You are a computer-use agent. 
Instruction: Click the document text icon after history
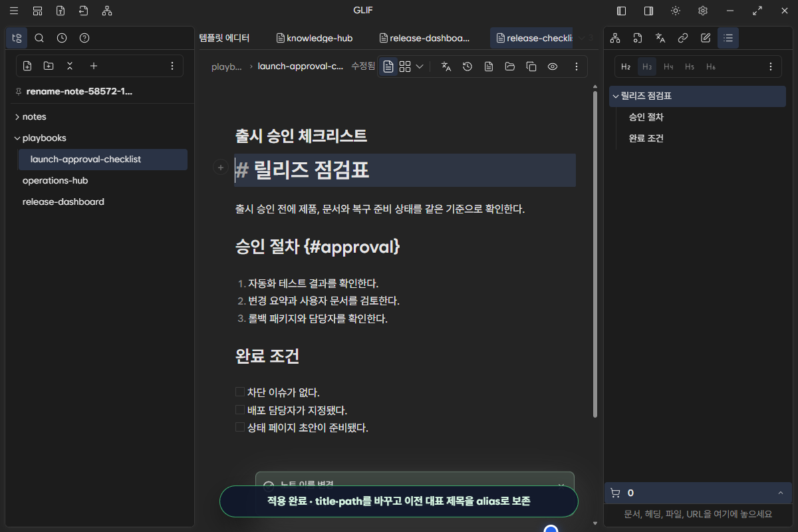coord(489,66)
